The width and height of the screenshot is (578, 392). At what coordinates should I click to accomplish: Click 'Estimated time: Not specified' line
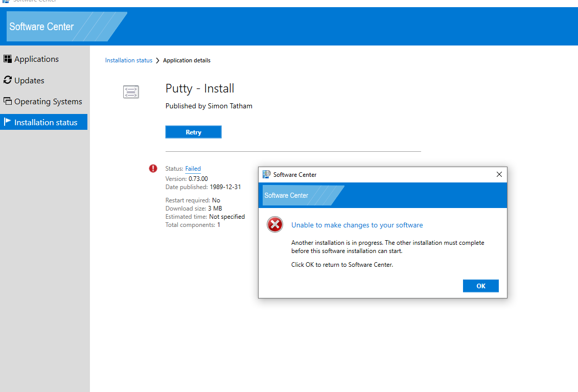205,217
